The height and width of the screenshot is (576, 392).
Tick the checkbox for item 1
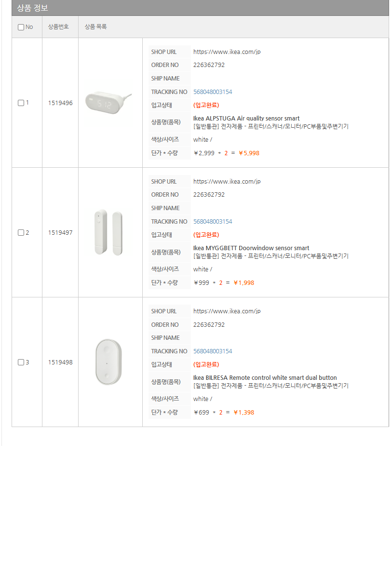click(x=21, y=103)
